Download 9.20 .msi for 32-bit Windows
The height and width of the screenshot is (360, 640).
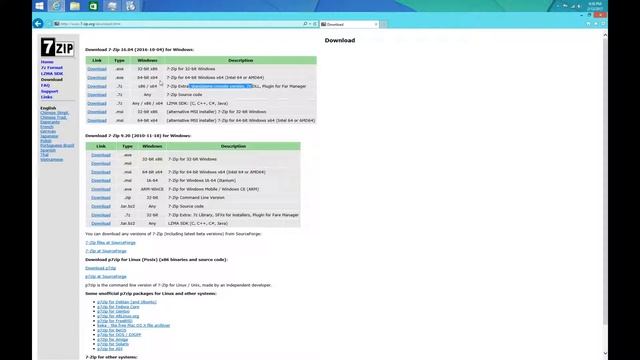coord(101,163)
